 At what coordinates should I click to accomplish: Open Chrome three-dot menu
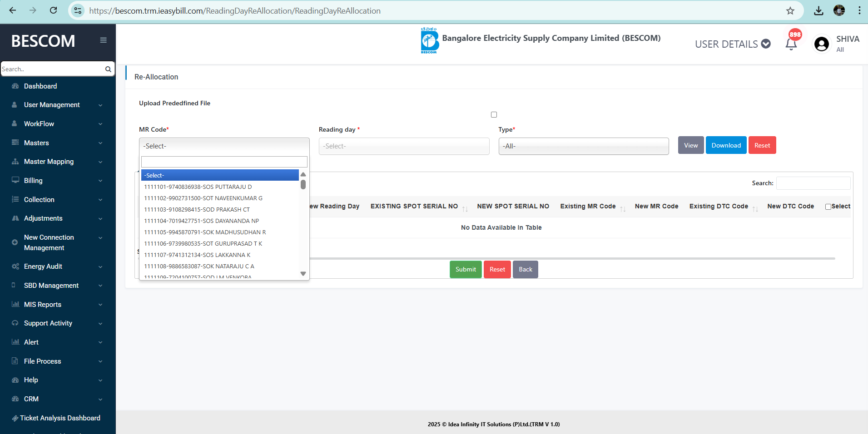click(859, 10)
